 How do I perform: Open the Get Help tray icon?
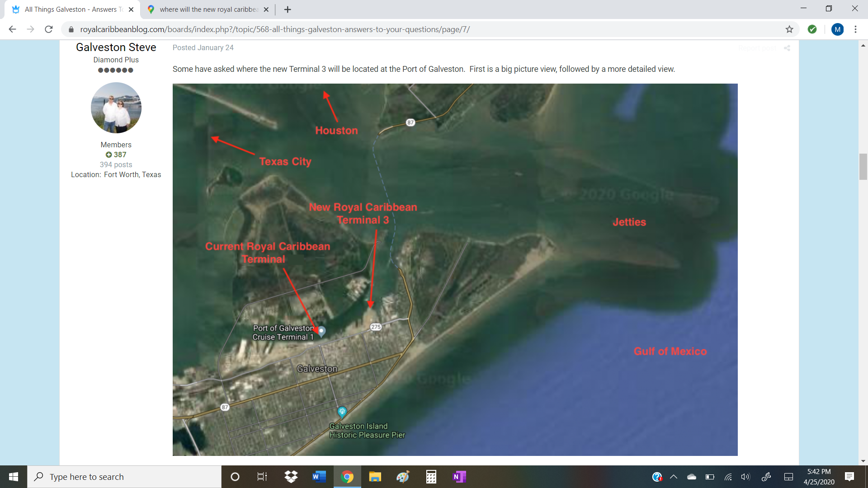[657, 477]
